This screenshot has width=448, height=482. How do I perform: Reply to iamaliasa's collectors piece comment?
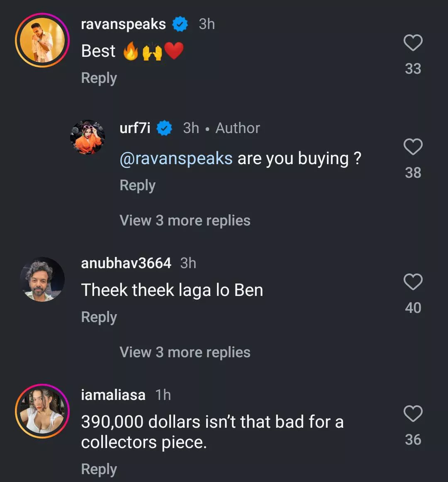pyautogui.click(x=99, y=469)
